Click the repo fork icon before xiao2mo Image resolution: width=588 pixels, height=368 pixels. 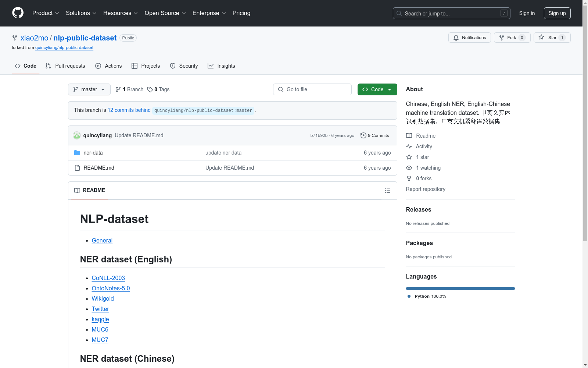15,38
